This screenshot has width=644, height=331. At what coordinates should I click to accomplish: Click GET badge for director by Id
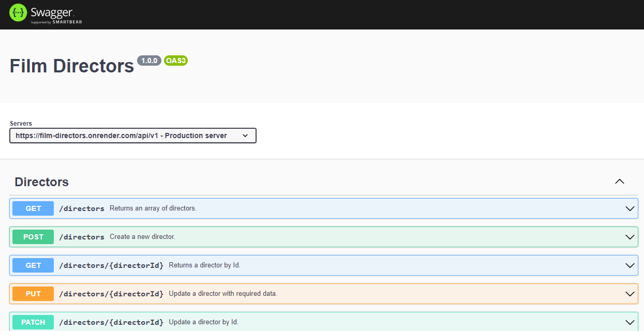tap(33, 265)
